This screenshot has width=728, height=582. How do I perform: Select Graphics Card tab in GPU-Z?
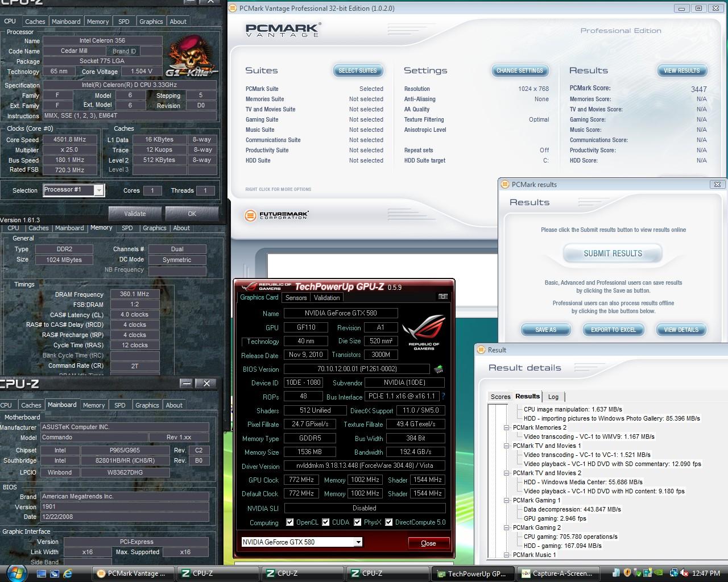click(x=259, y=297)
